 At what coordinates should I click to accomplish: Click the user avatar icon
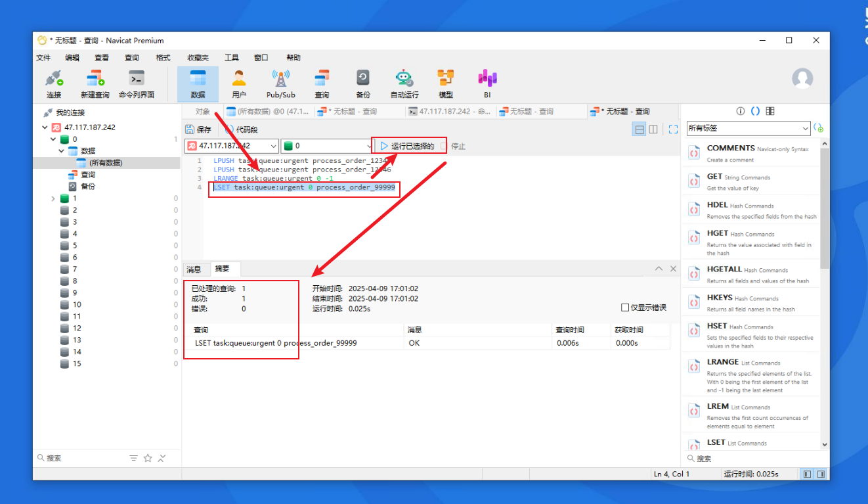802,78
